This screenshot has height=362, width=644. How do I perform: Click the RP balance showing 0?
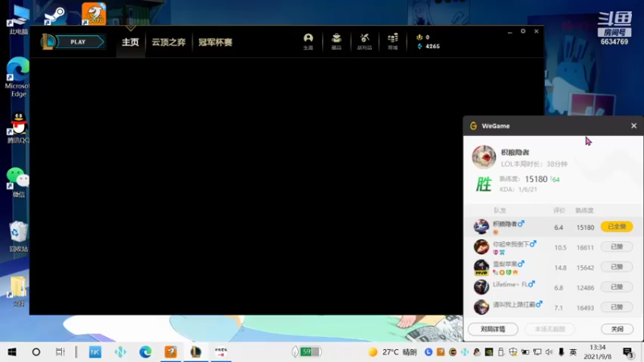[423, 37]
